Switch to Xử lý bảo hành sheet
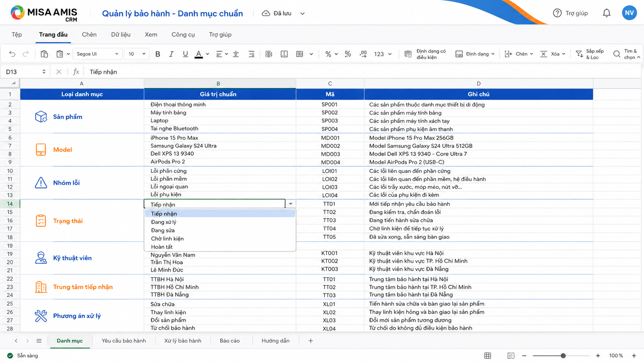644x362 pixels. (x=183, y=341)
